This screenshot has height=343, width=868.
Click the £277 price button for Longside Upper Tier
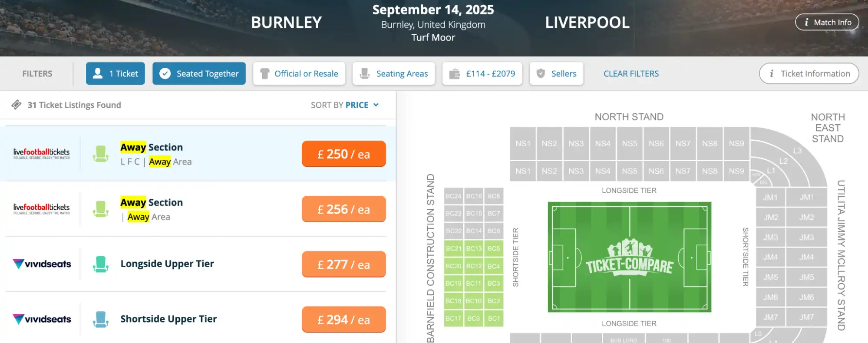(343, 264)
